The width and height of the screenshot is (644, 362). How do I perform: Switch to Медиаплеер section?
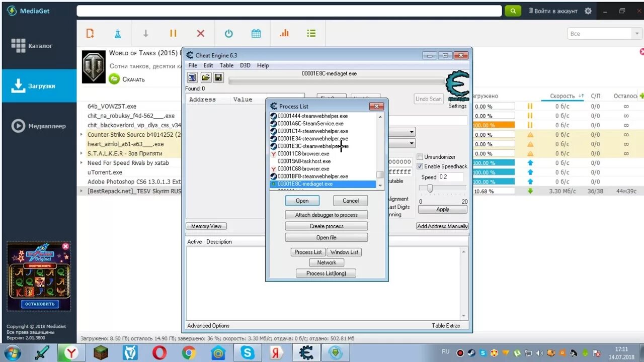pyautogui.click(x=39, y=126)
